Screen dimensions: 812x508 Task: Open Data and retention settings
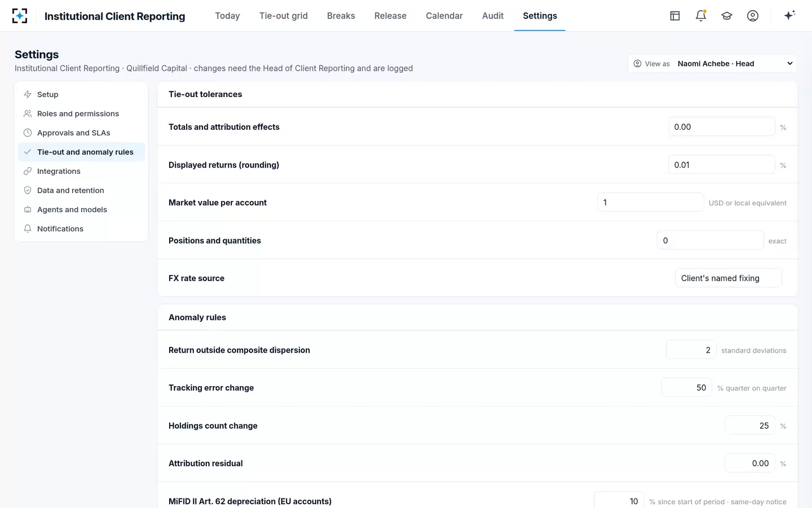[81, 190]
